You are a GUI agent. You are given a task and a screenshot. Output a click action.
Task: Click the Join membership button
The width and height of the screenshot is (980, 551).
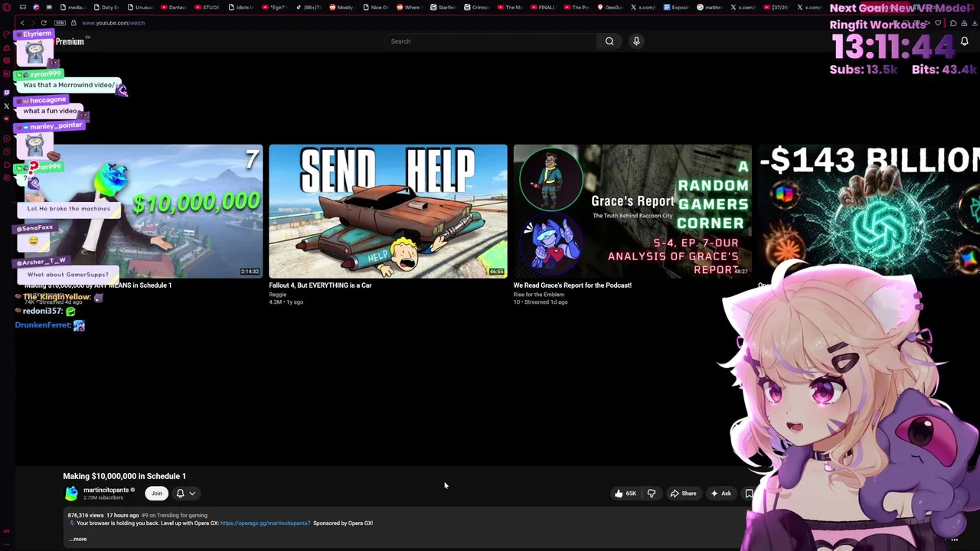tap(157, 494)
